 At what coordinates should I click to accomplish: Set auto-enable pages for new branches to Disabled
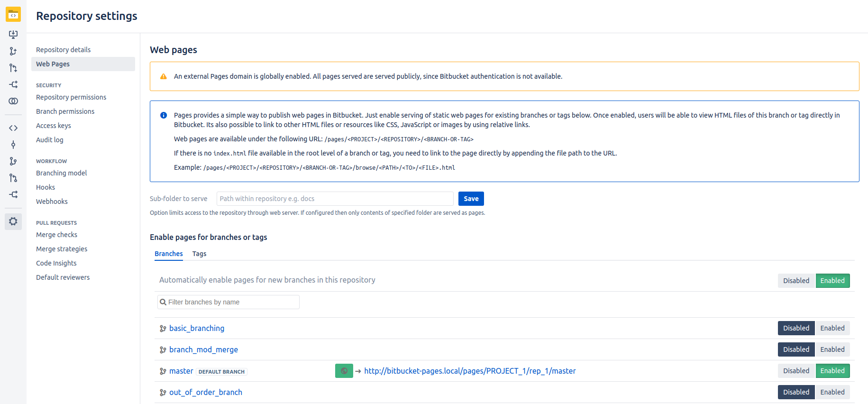[x=796, y=281]
